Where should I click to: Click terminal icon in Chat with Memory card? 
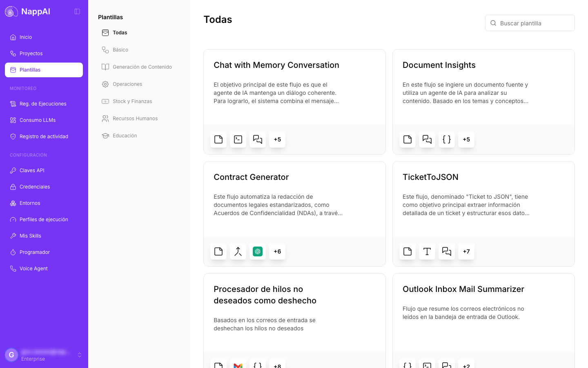pos(238,139)
